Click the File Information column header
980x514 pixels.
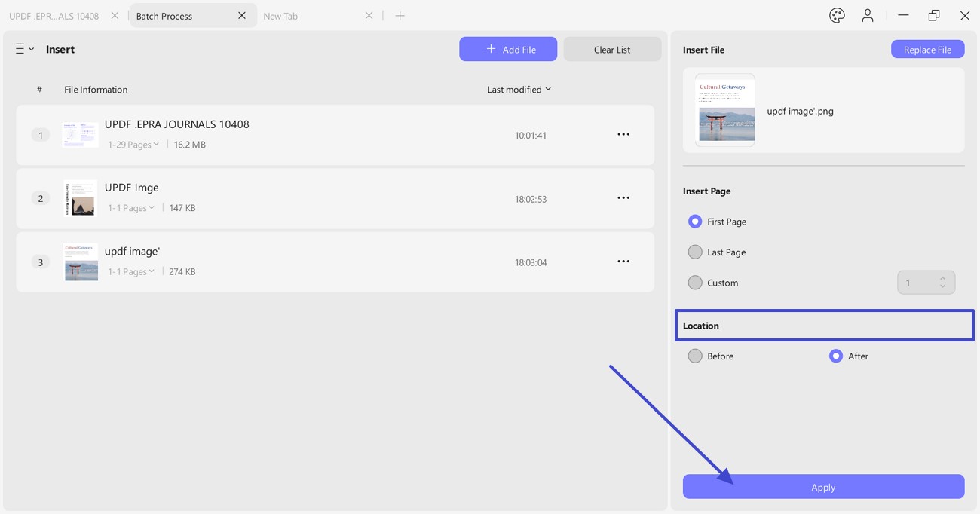(x=96, y=90)
